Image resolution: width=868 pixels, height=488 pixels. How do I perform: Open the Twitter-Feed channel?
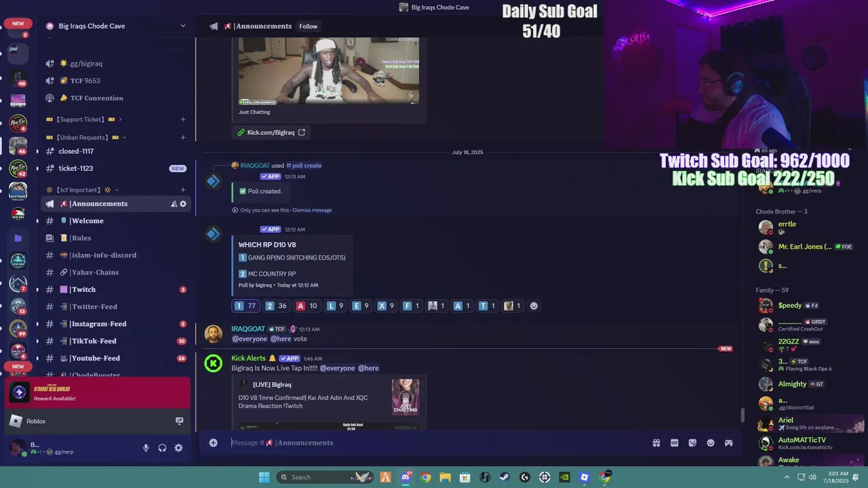pos(117,306)
